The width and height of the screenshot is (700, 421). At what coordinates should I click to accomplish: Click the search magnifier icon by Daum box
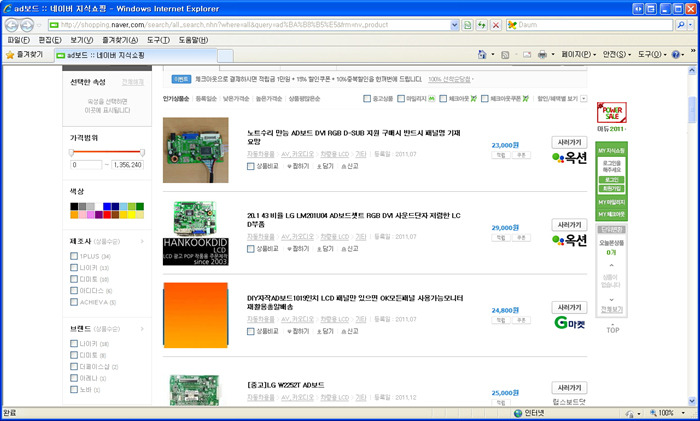[x=680, y=25]
